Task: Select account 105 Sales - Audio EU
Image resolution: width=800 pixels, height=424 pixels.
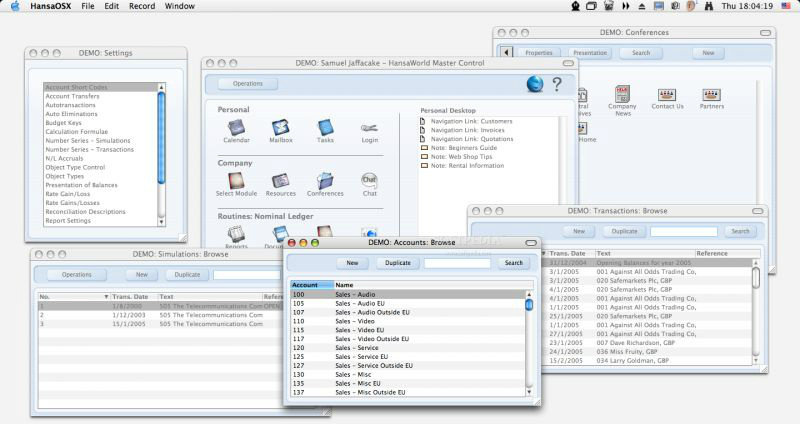Action: [x=408, y=303]
